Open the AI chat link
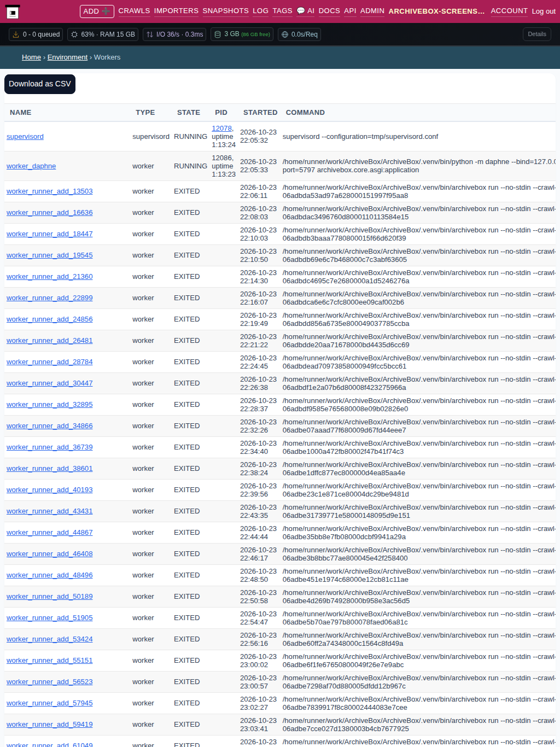The image size is (560, 747). [305, 11]
